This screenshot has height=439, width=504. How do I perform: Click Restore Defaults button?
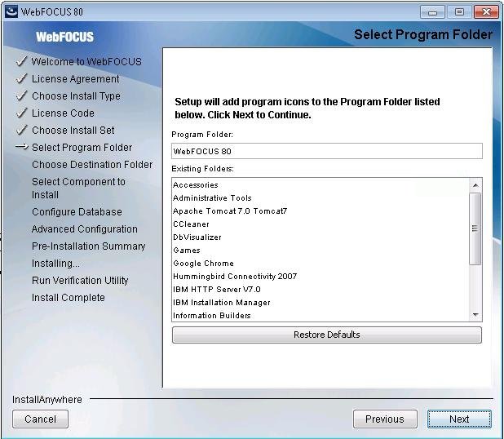pyautogui.click(x=326, y=335)
